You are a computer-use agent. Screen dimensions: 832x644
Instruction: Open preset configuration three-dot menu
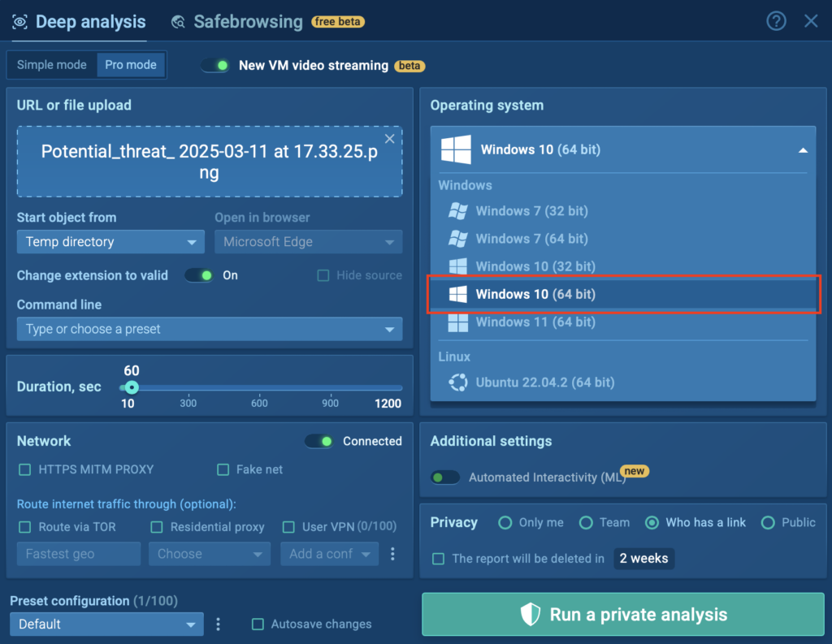tap(218, 624)
